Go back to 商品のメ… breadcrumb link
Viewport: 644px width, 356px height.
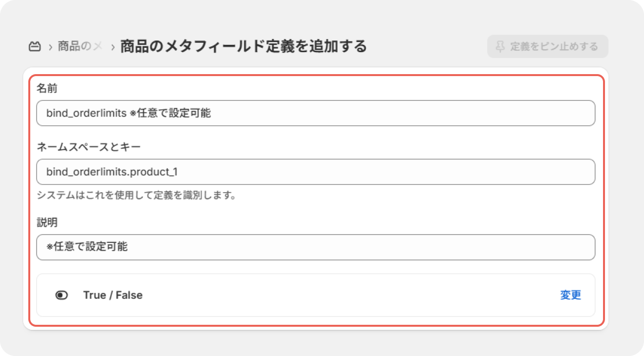(x=80, y=46)
